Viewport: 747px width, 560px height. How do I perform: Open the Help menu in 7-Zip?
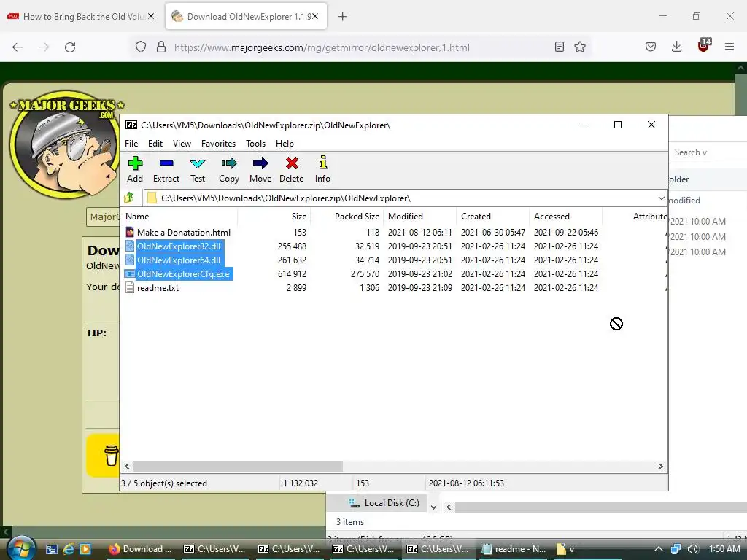[285, 144]
